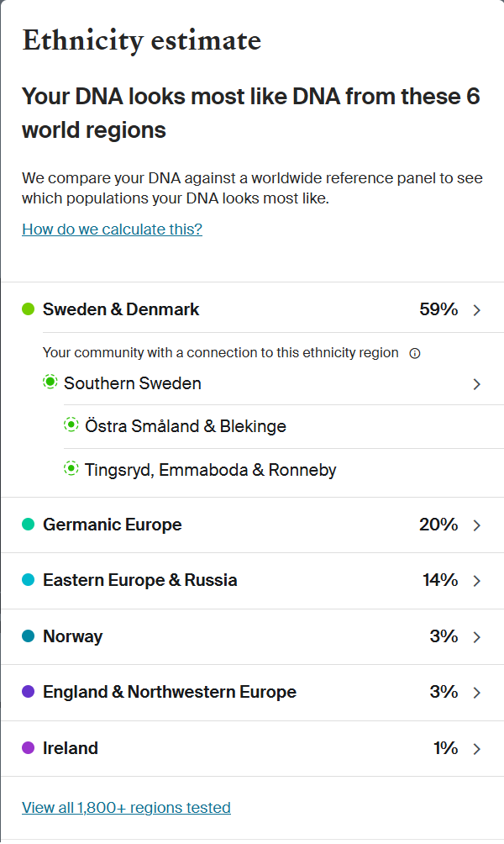The width and height of the screenshot is (504, 844).
Task: Click the green Sweden & Denmark color dot
Action: [28, 309]
